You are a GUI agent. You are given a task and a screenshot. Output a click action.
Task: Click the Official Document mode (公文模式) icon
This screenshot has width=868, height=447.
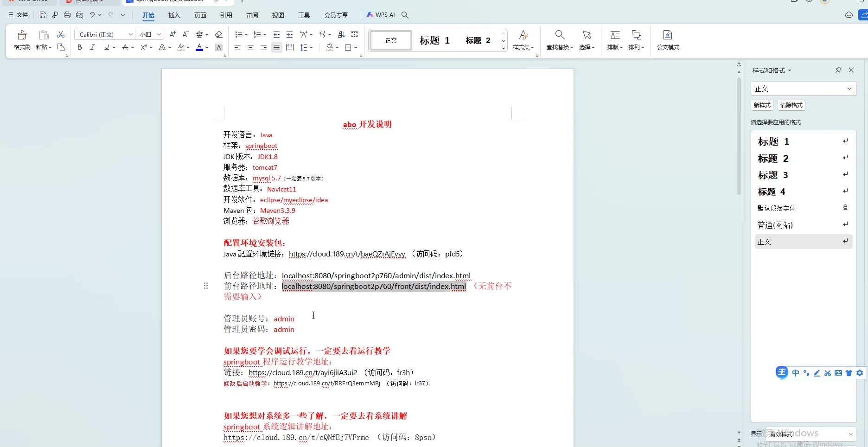click(668, 36)
